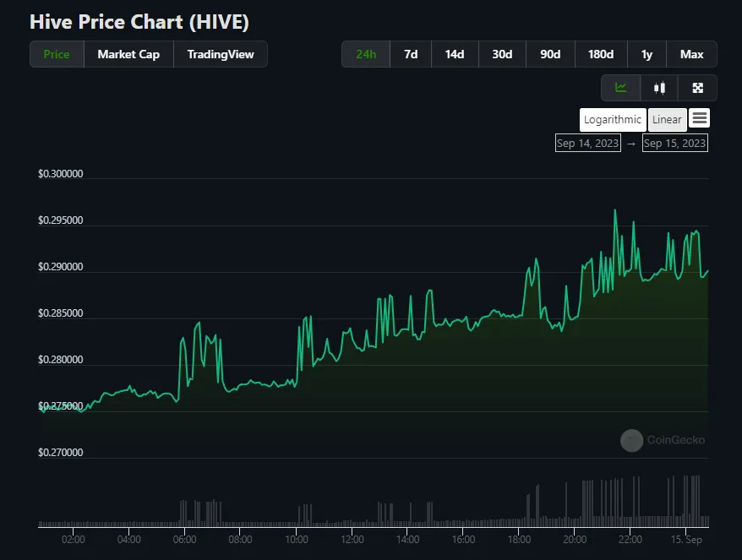Click 20:00 time axis label

[x=575, y=539]
